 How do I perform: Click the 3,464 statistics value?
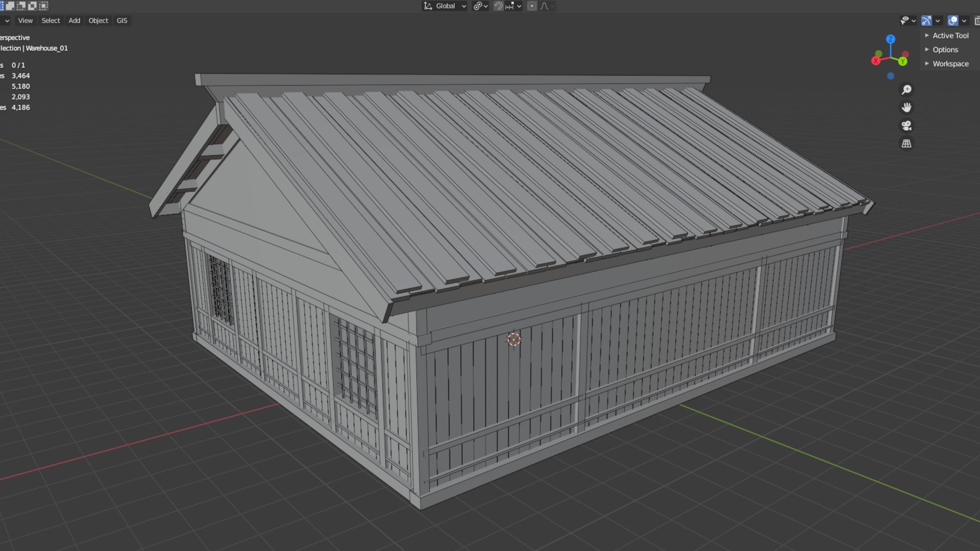21,76
